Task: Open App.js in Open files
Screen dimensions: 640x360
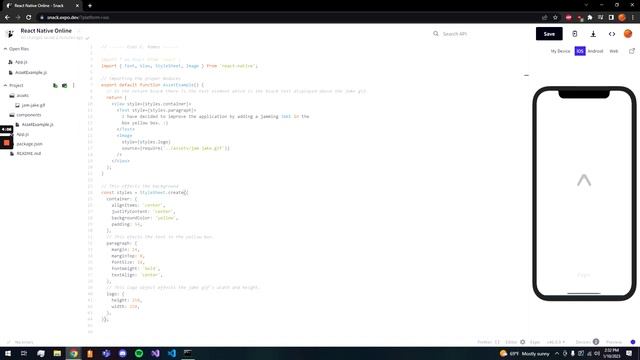Action: click(x=21, y=62)
